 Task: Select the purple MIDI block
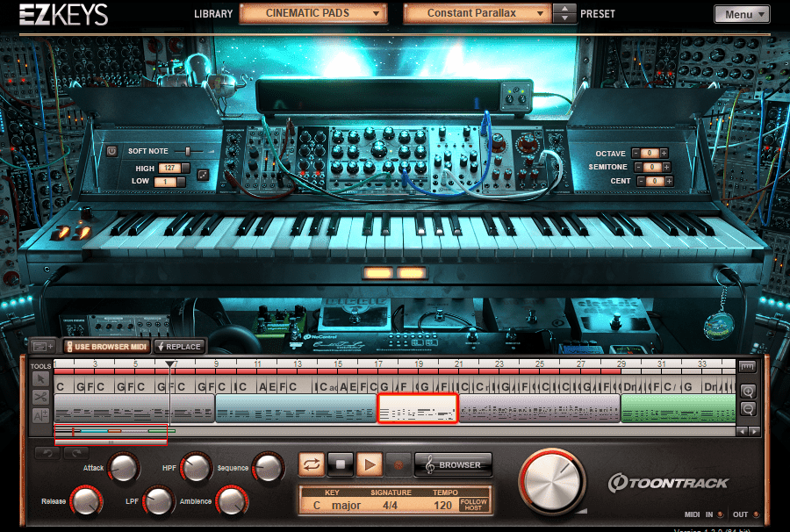[540, 408]
